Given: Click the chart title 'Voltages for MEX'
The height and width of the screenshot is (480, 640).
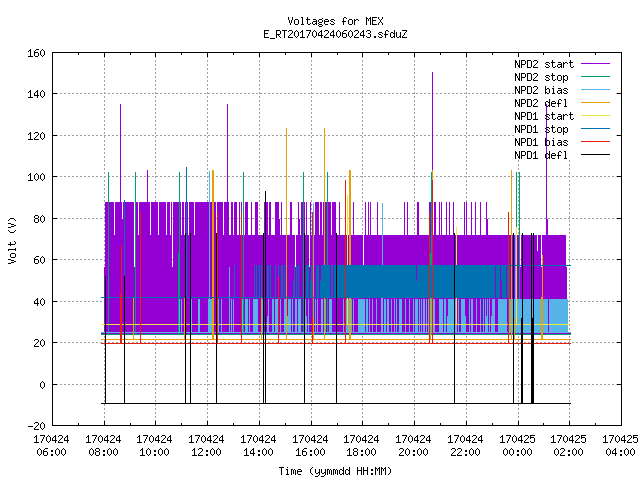Looking at the screenshot, I should [335, 21].
